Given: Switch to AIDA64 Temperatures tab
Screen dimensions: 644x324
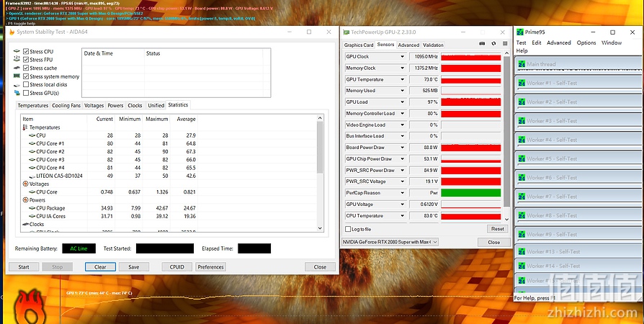Looking at the screenshot, I should [x=33, y=106].
